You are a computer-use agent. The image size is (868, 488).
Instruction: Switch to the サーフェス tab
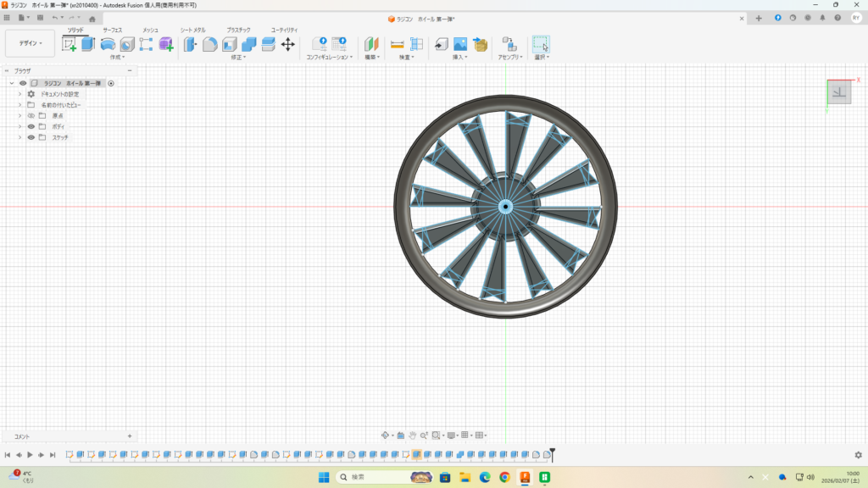[112, 30]
